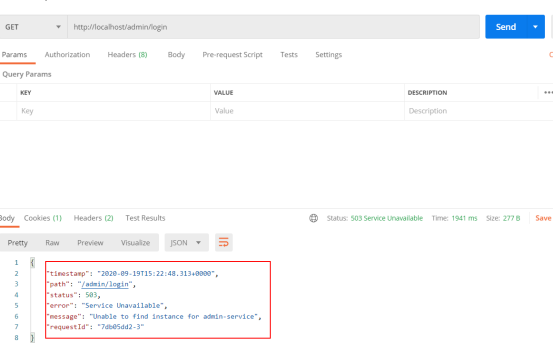Click the network globe icon
This screenshot has height=362, width=554.
313,218
